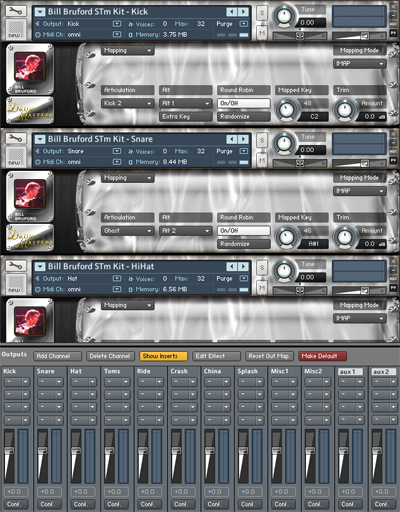Open the Mapping page menu in Snare panel
Screen dimensions: 400x512
pyautogui.click(x=127, y=178)
